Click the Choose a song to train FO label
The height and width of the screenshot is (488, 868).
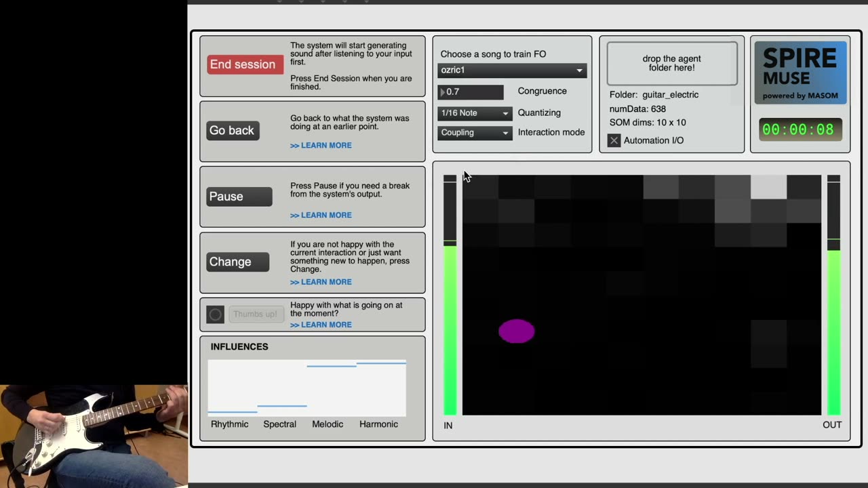(x=493, y=54)
